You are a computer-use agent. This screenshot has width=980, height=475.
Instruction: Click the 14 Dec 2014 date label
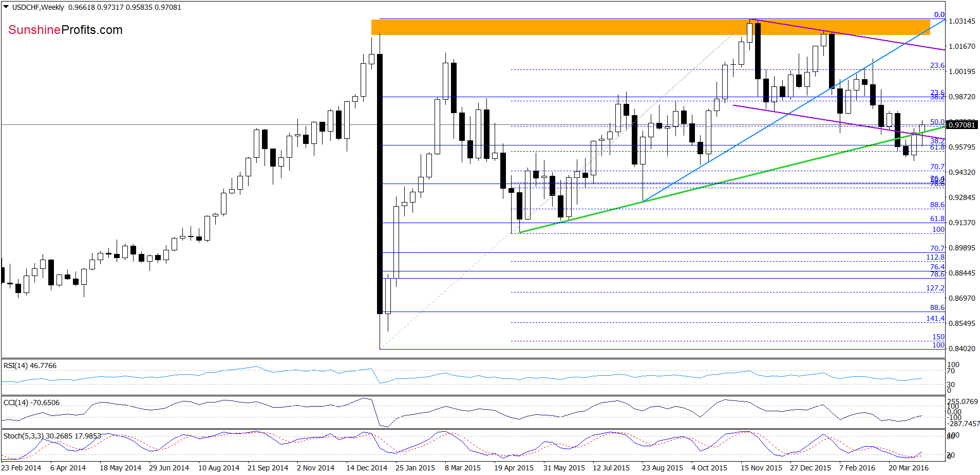[367, 468]
